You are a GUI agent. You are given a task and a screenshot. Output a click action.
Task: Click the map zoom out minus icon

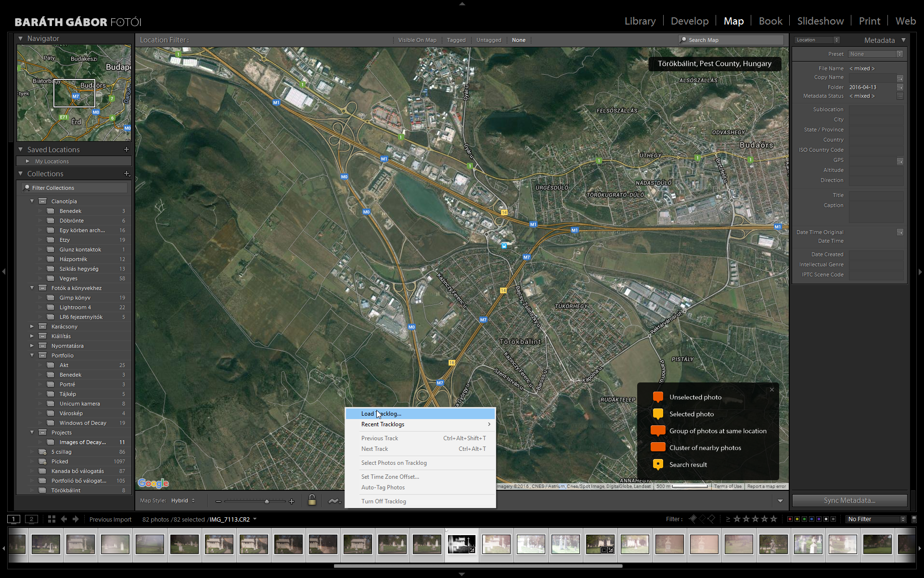coord(218,501)
